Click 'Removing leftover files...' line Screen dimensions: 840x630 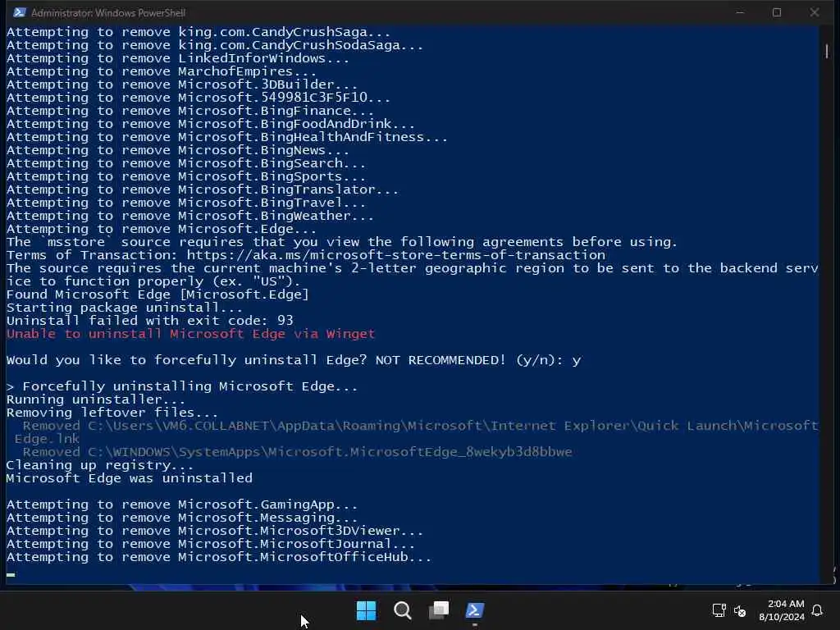(112, 413)
